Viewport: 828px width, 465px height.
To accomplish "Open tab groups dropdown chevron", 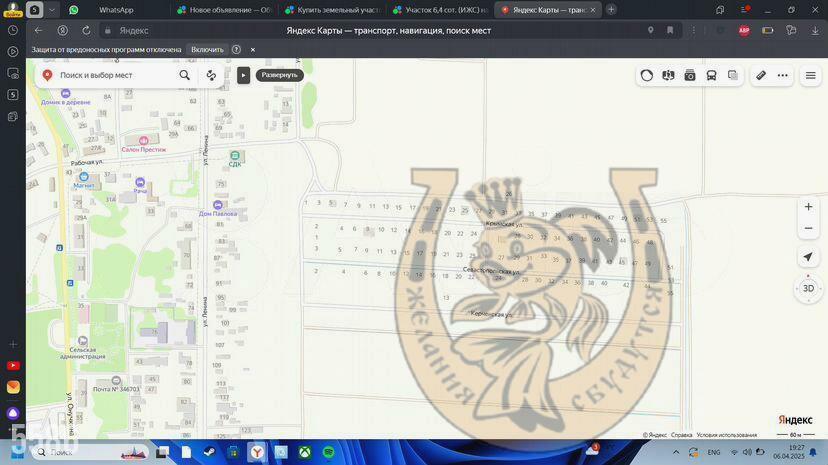I will point(52,10).
